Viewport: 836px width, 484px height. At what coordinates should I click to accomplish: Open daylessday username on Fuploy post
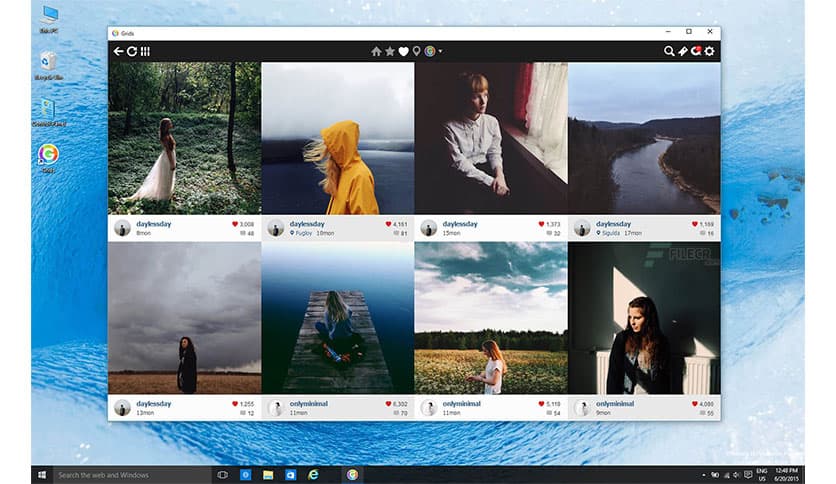[x=307, y=224]
